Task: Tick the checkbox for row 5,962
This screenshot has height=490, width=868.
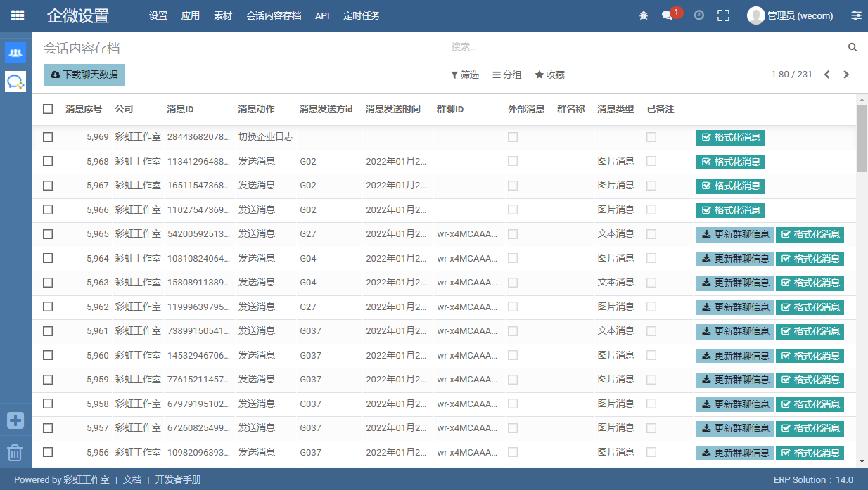Action: tap(48, 307)
